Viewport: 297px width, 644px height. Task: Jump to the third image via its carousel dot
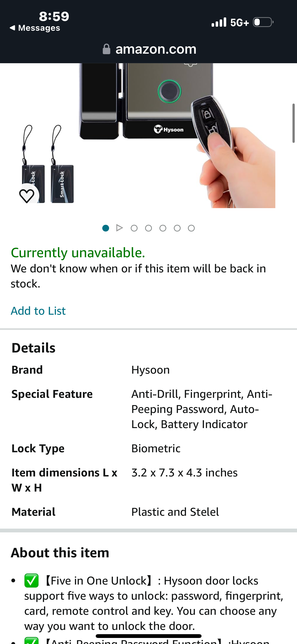pos(149,228)
